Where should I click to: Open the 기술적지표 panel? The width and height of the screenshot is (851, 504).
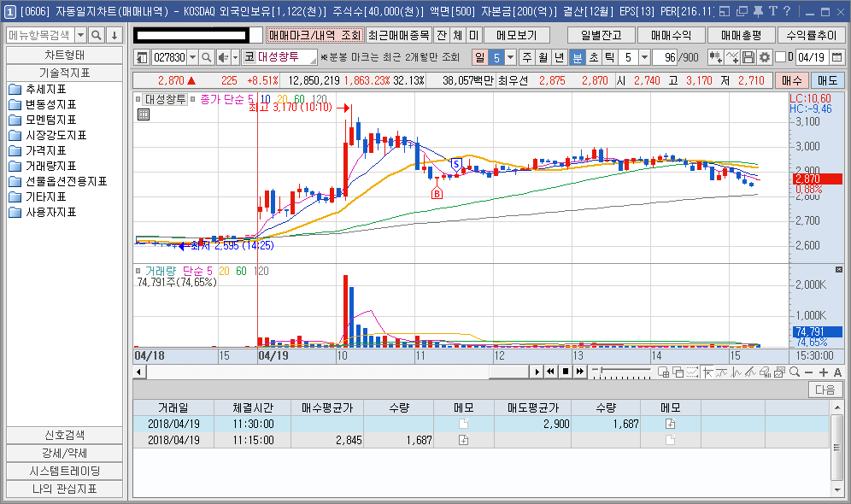click(65, 73)
